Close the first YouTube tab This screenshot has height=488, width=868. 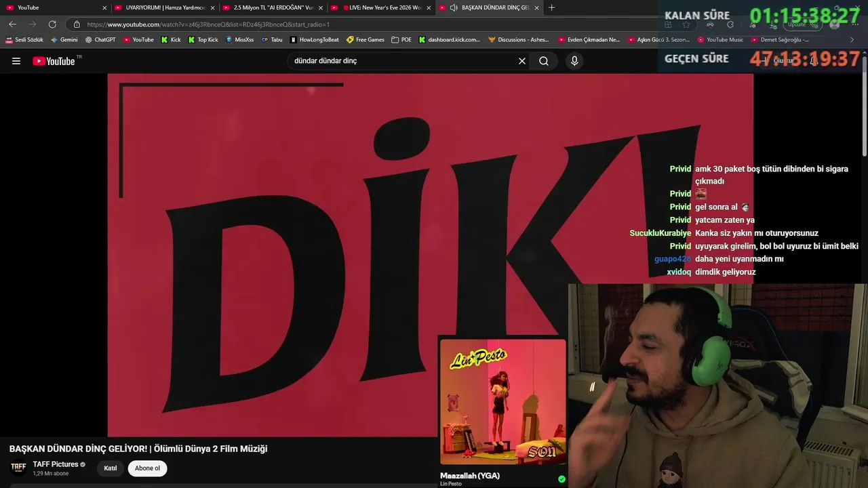[104, 7]
